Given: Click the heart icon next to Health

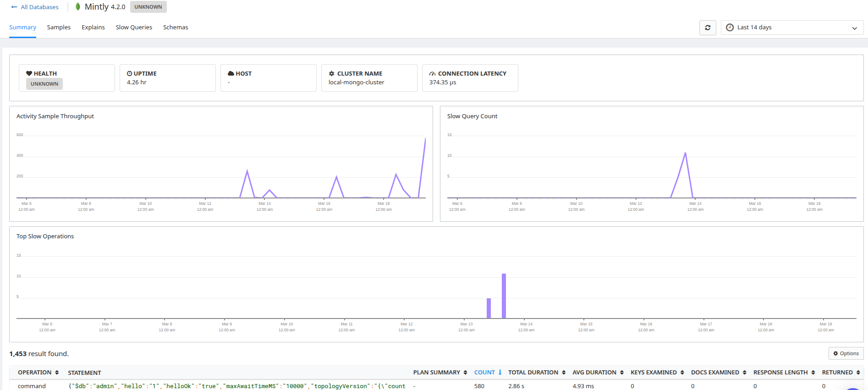Looking at the screenshot, I should [29, 73].
